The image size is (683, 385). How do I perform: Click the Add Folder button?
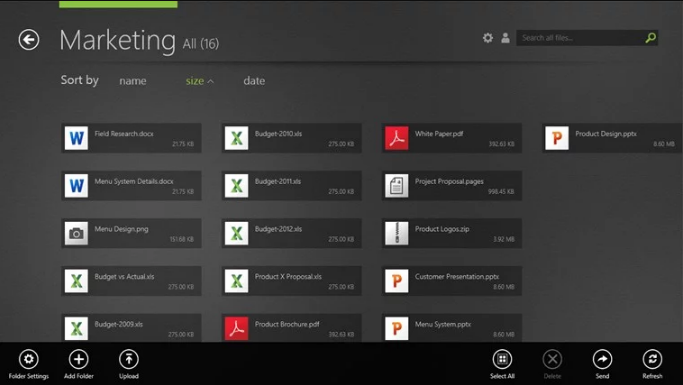79,364
